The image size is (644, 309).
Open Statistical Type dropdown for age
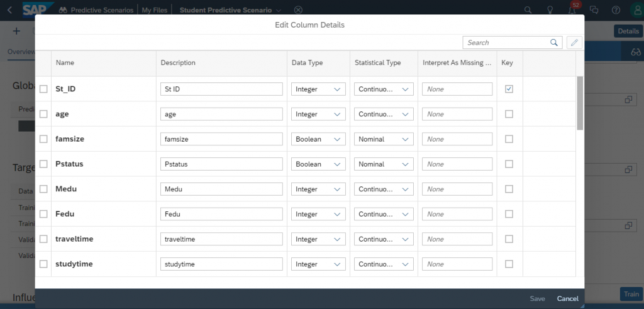[384, 115]
